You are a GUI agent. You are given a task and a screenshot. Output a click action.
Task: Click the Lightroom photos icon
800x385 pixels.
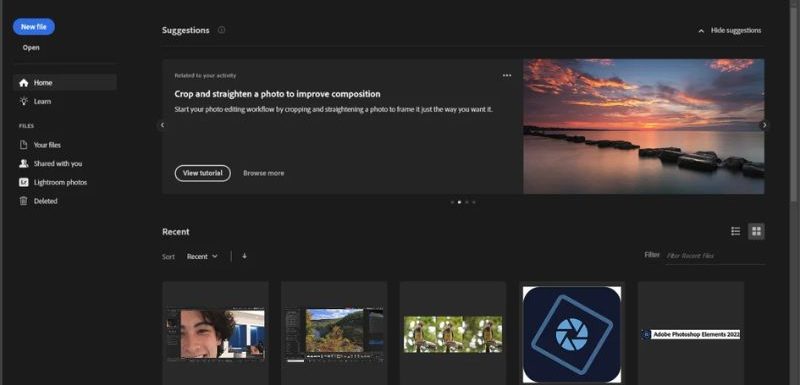pos(23,182)
